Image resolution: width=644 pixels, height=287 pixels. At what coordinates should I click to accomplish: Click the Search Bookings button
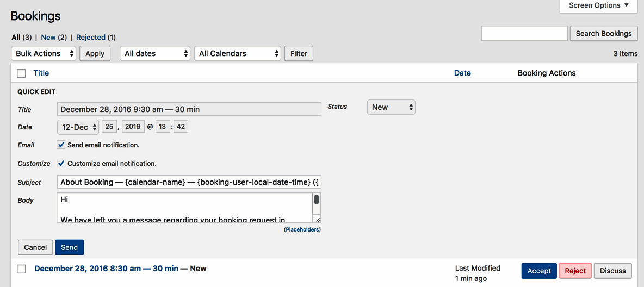tap(603, 34)
